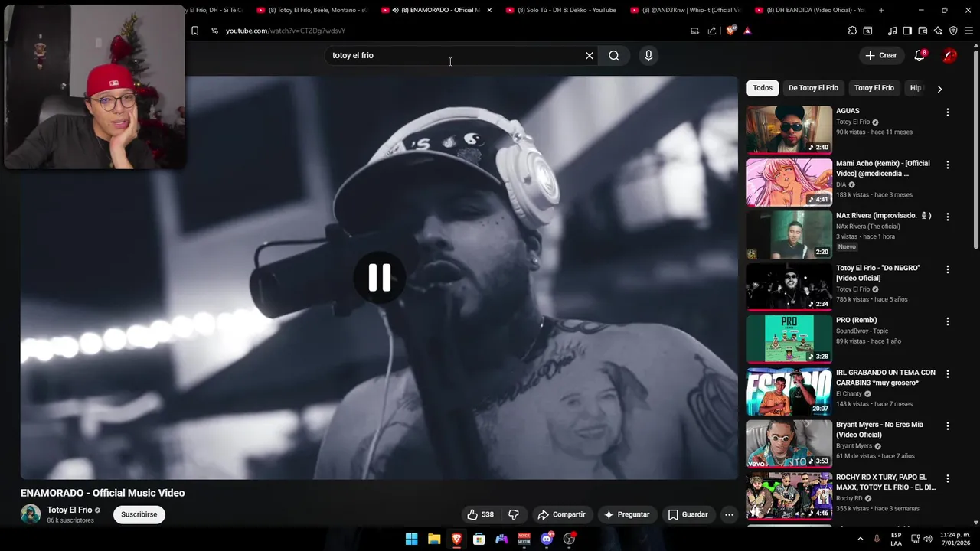This screenshot has width=980, height=551.
Task: Clear the search box text
Action: pyautogui.click(x=590, y=55)
